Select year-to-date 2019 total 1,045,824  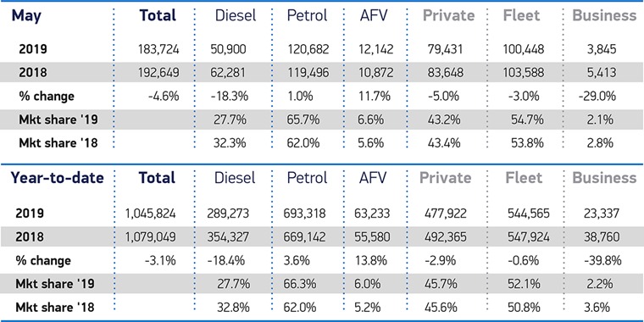pyautogui.click(x=151, y=214)
